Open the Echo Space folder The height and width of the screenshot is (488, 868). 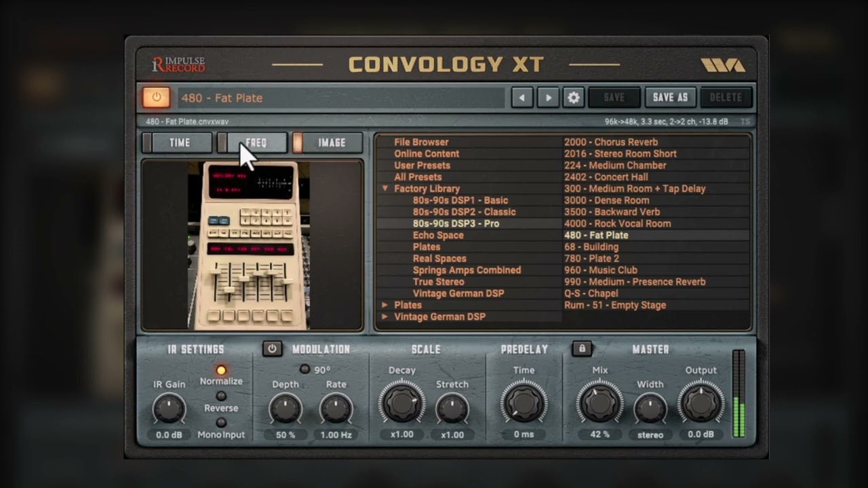[438, 235]
